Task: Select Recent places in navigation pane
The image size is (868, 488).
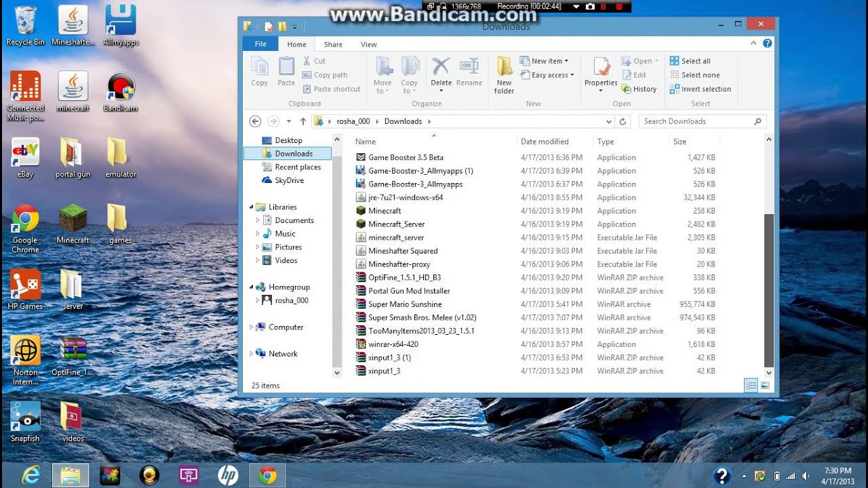Action: [298, 167]
